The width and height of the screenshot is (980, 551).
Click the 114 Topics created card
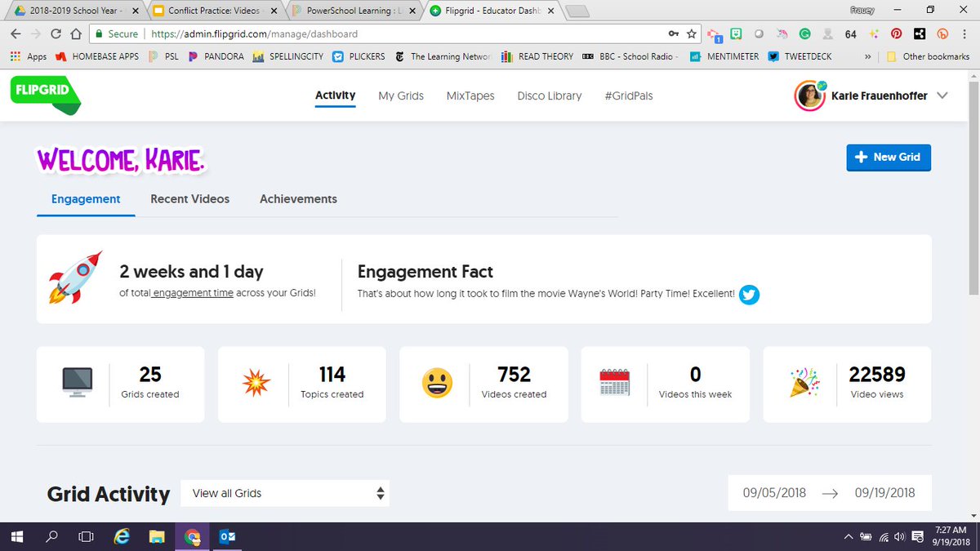coord(302,384)
